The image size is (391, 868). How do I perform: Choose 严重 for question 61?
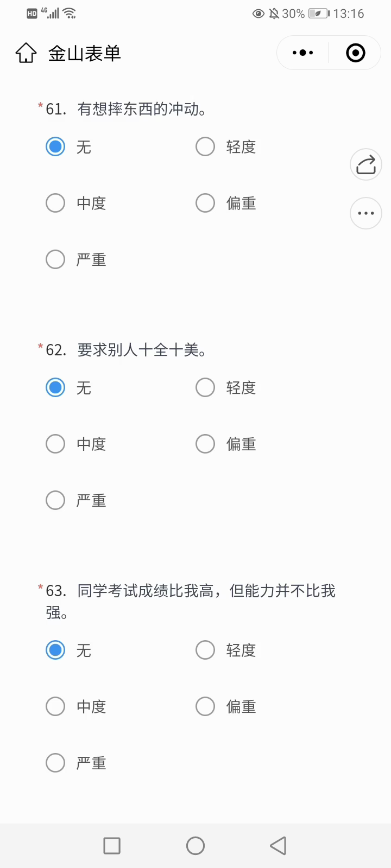[x=55, y=259]
